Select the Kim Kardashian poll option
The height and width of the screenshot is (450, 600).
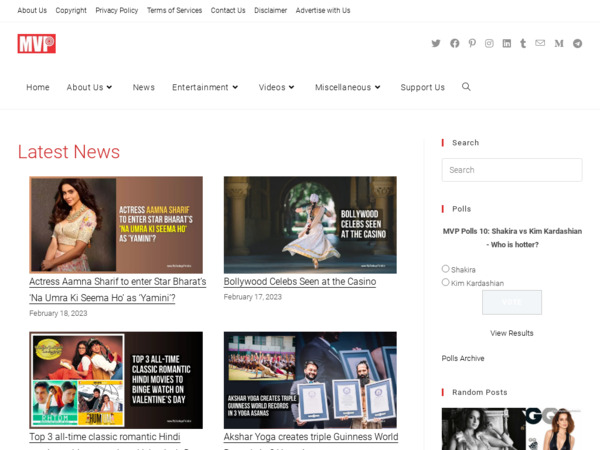pyautogui.click(x=445, y=282)
